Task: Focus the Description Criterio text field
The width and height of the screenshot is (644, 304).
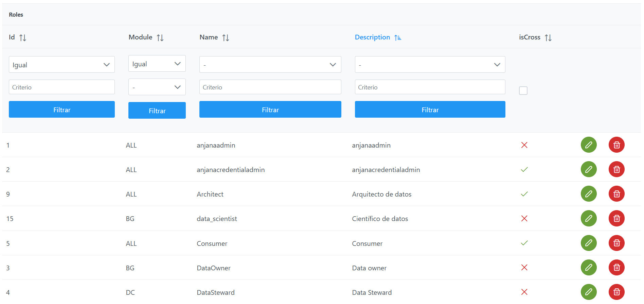Action: tap(430, 87)
